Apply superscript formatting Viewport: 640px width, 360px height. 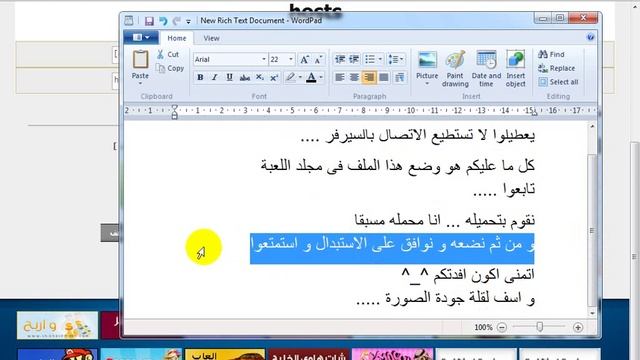(274, 78)
